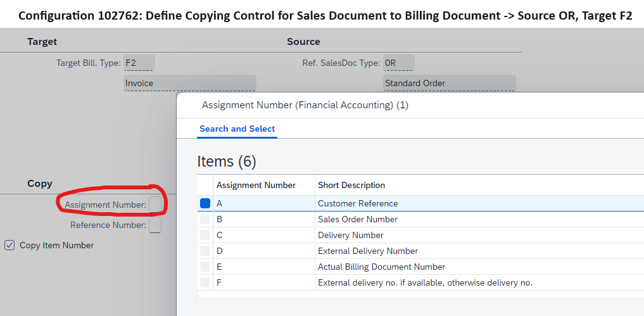Select row F selector for external delivery fallback
The height and width of the screenshot is (316, 644).
(x=205, y=282)
